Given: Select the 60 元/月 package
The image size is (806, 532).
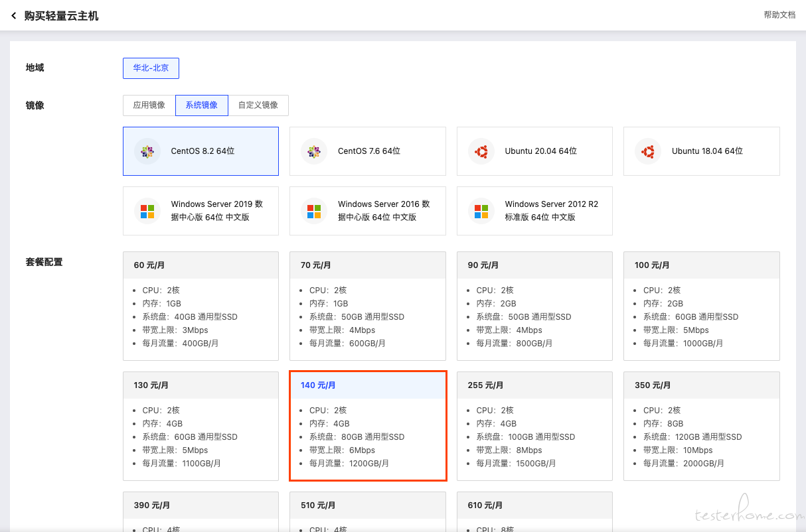Looking at the screenshot, I should coord(201,306).
